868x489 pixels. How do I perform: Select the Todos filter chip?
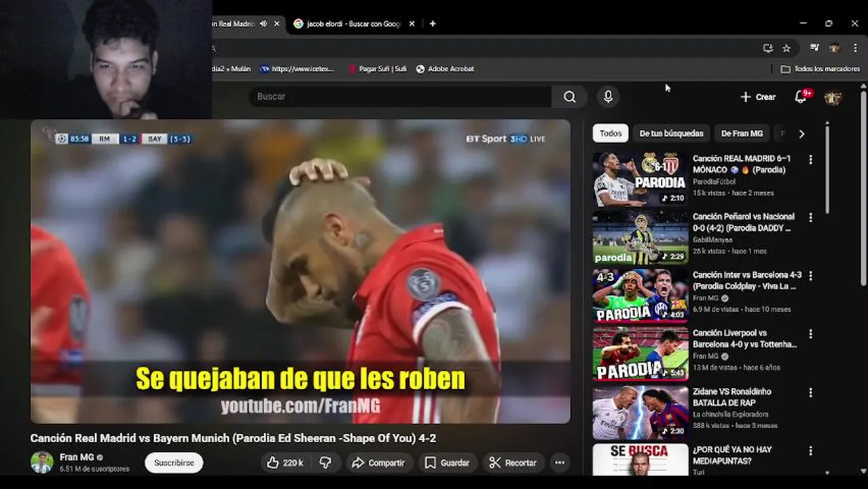point(611,134)
